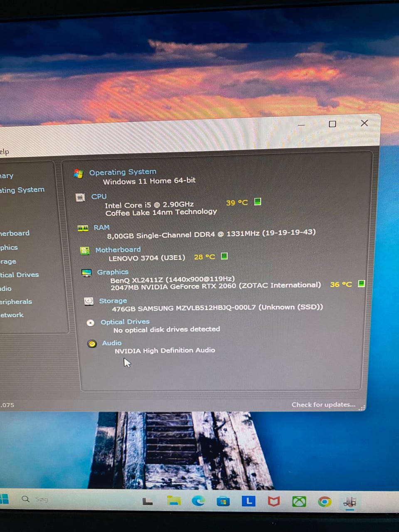The height and width of the screenshot is (532, 399).
Task: Click green temperature indicator beside CPU 39 °C
Action: tap(258, 202)
